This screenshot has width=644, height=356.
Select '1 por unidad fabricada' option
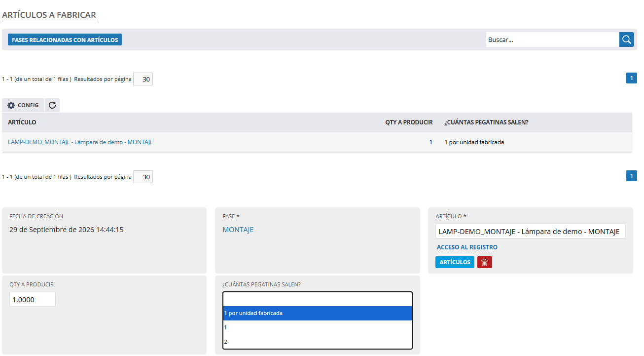click(318, 313)
